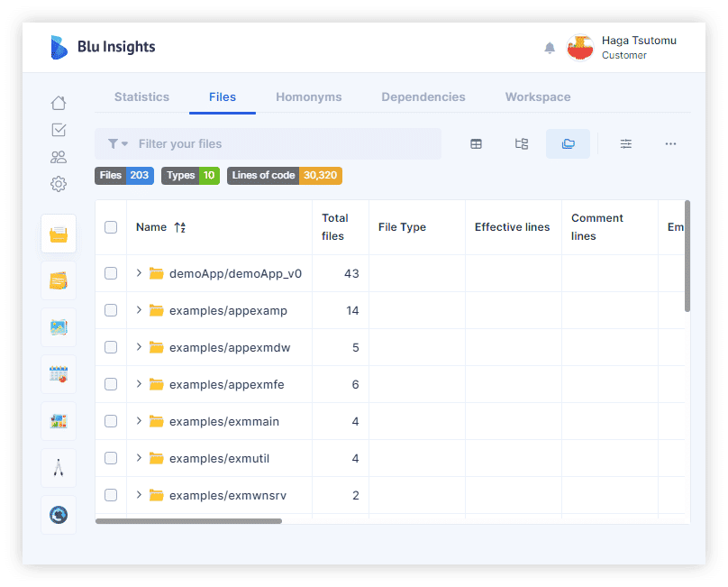Image resolution: width=728 pixels, height=587 pixels.
Task: Select the drawing compass sidebar module
Action: pos(59,468)
